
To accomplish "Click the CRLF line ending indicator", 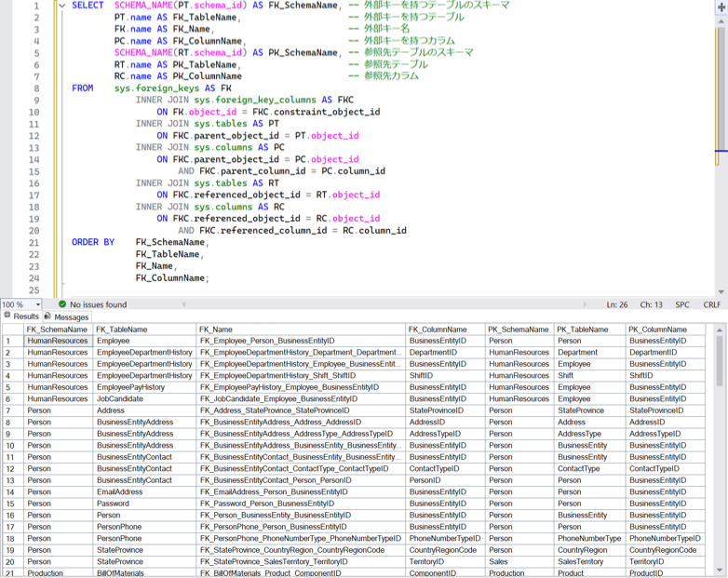I will pos(712,304).
